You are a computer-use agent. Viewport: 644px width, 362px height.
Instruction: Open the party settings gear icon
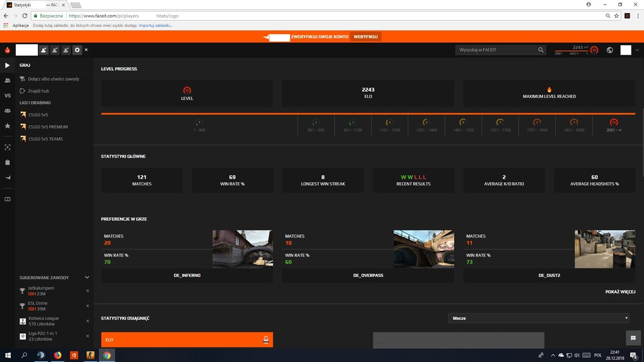point(77,50)
